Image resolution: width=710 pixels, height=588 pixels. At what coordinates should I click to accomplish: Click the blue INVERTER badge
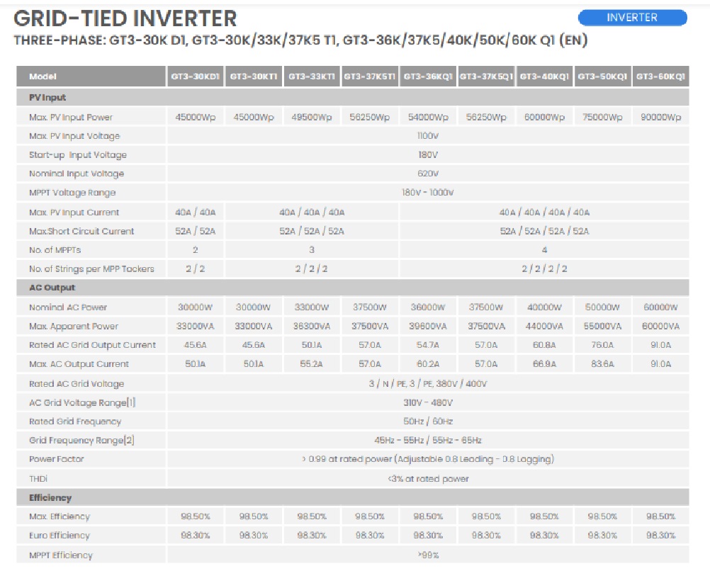click(632, 18)
